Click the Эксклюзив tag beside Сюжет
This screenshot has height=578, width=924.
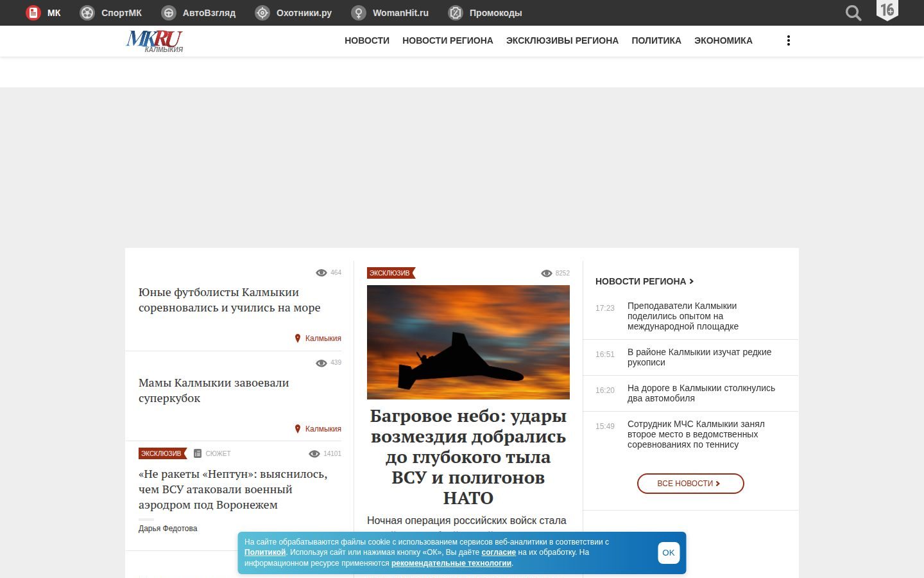coord(162,453)
